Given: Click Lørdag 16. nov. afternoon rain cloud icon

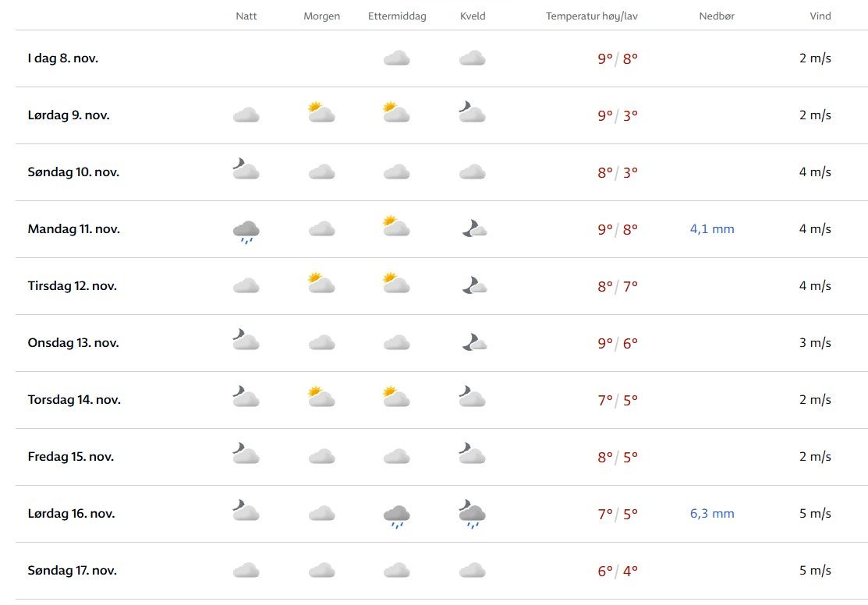Looking at the screenshot, I should coord(397,515).
